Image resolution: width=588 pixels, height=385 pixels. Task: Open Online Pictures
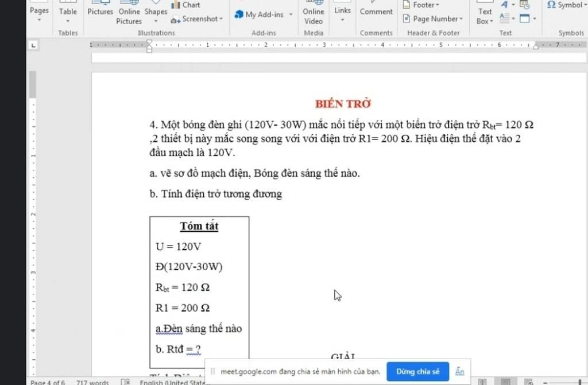(129, 14)
